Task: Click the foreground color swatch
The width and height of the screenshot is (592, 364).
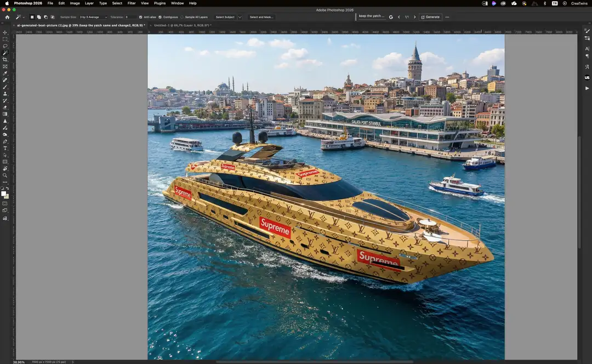Action: pyautogui.click(x=4, y=195)
